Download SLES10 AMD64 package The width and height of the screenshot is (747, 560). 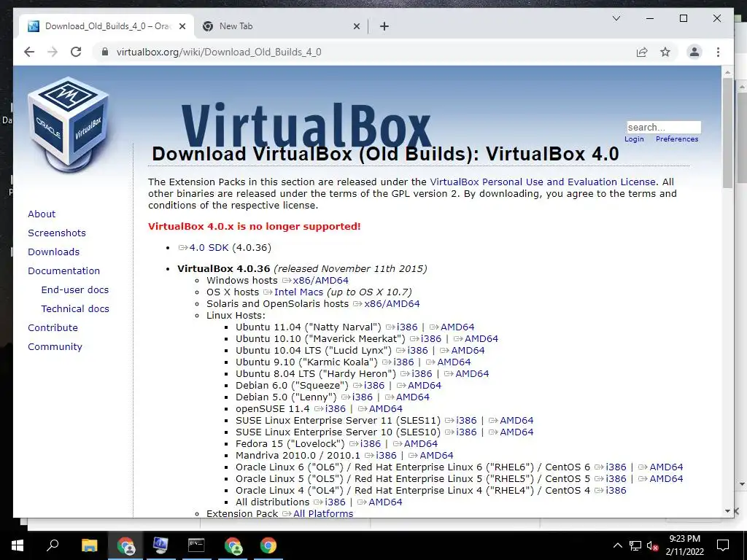pyautogui.click(x=516, y=432)
